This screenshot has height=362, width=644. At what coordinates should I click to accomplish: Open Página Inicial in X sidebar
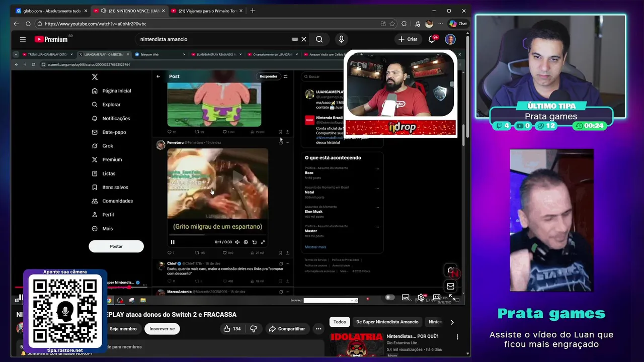pyautogui.click(x=111, y=91)
